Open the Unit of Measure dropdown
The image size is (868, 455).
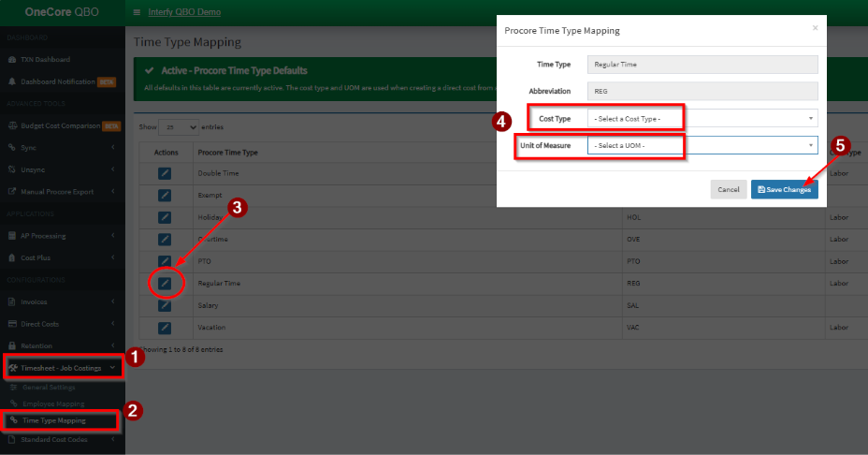702,145
